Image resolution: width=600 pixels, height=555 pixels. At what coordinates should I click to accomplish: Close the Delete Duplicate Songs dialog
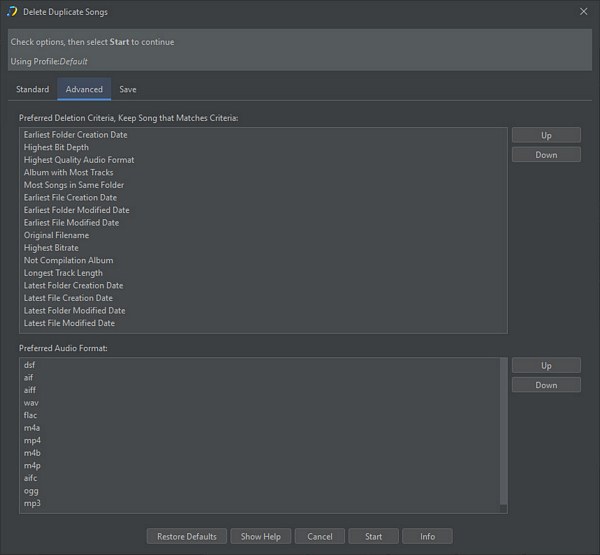584,12
